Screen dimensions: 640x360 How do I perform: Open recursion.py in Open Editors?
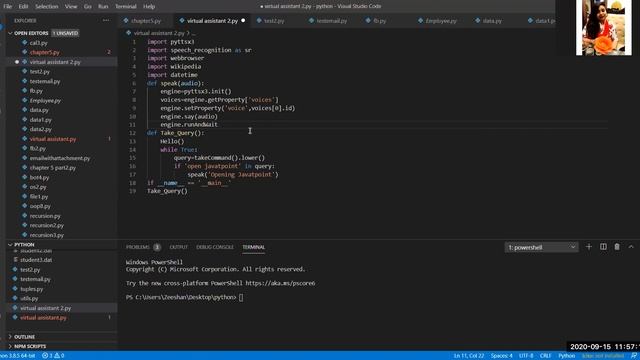pyautogui.click(x=45, y=216)
